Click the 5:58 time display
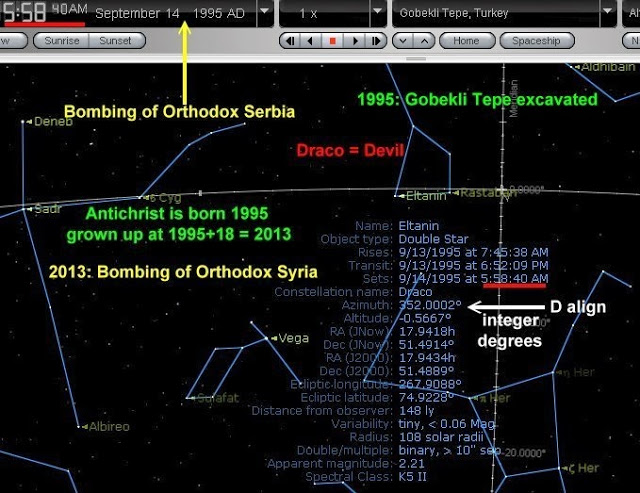 (x=24, y=13)
